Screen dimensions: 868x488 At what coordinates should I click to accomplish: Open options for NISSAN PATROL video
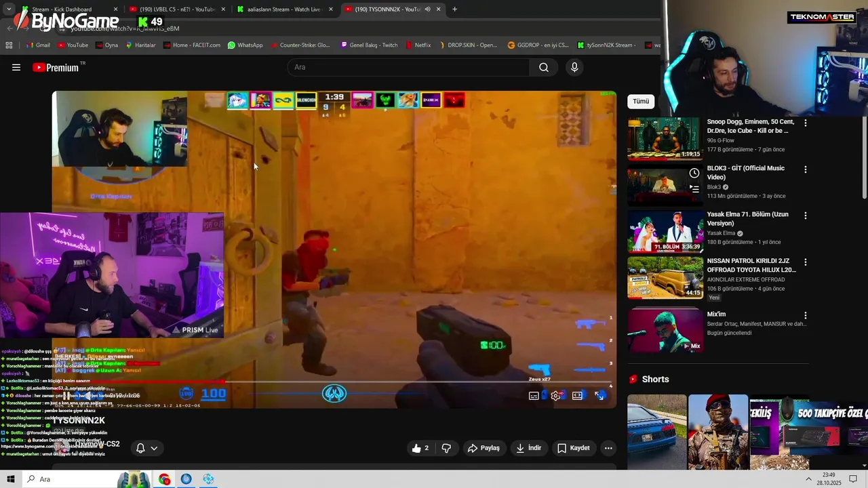pyautogui.click(x=806, y=262)
